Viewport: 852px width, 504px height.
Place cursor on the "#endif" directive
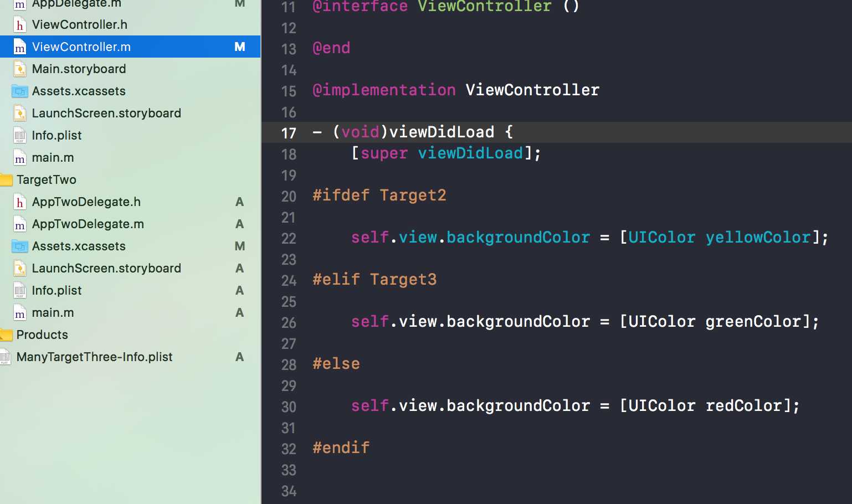(x=341, y=448)
